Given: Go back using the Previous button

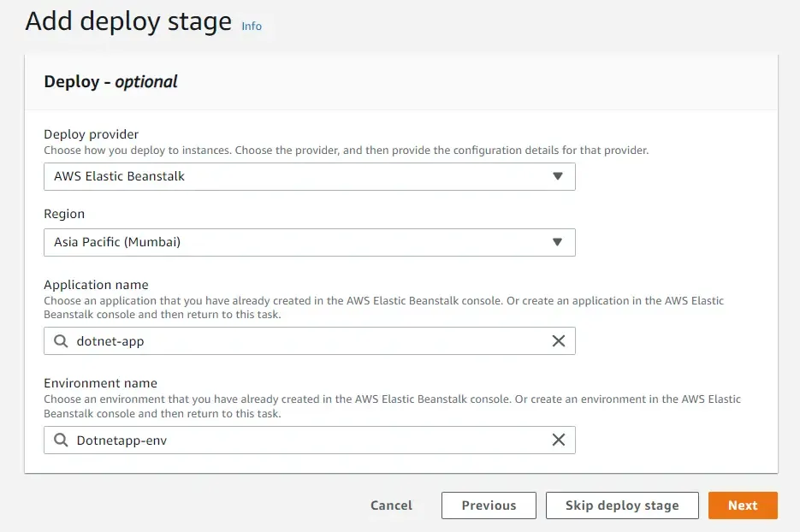Looking at the screenshot, I should click(488, 505).
